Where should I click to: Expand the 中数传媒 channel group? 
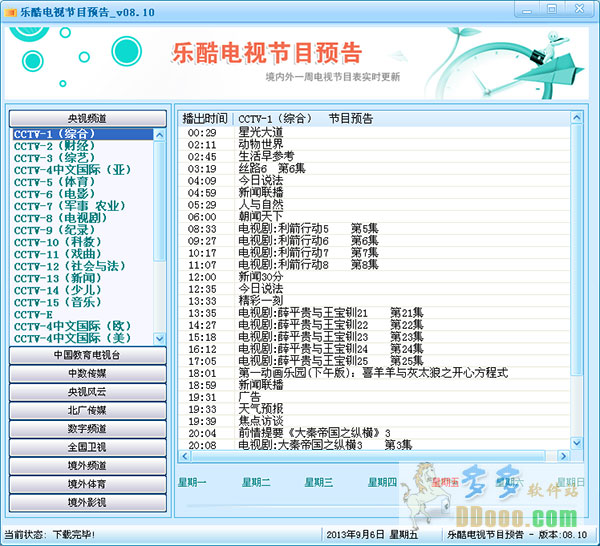coord(88,373)
